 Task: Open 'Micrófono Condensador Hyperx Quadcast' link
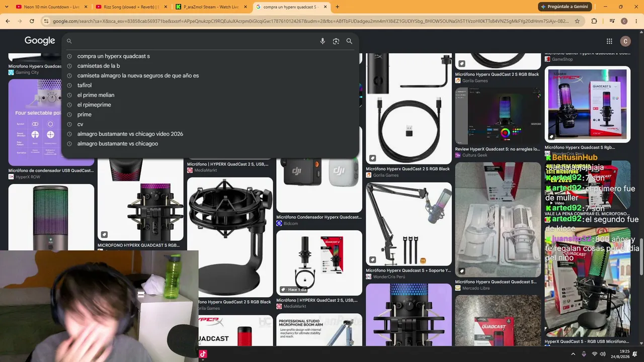tap(319, 217)
